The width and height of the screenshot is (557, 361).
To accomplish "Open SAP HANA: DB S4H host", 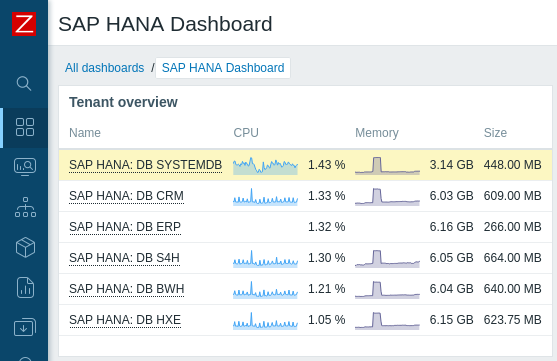I will [124, 258].
